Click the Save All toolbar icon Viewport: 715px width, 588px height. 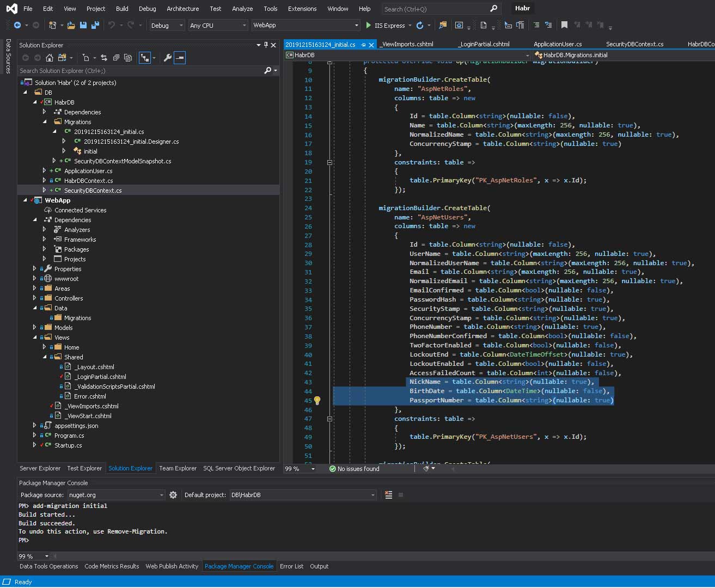click(x=95, y=25)
